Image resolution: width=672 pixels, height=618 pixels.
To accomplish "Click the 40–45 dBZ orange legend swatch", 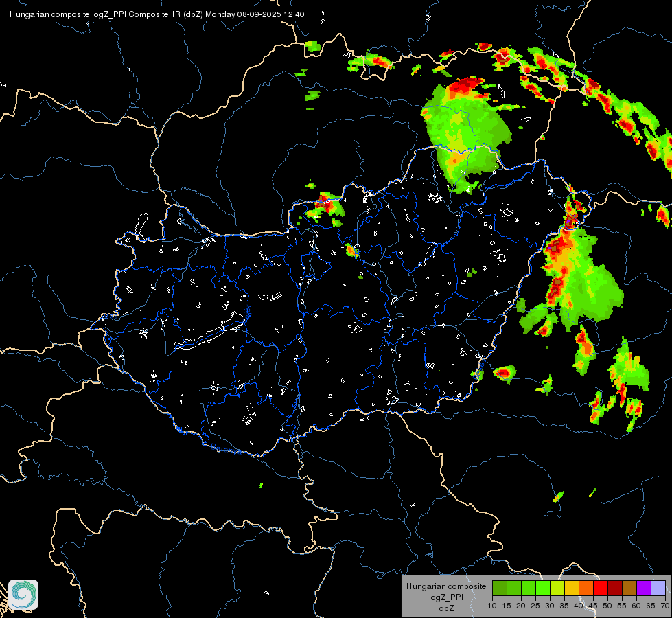I will tap(586, 588).
